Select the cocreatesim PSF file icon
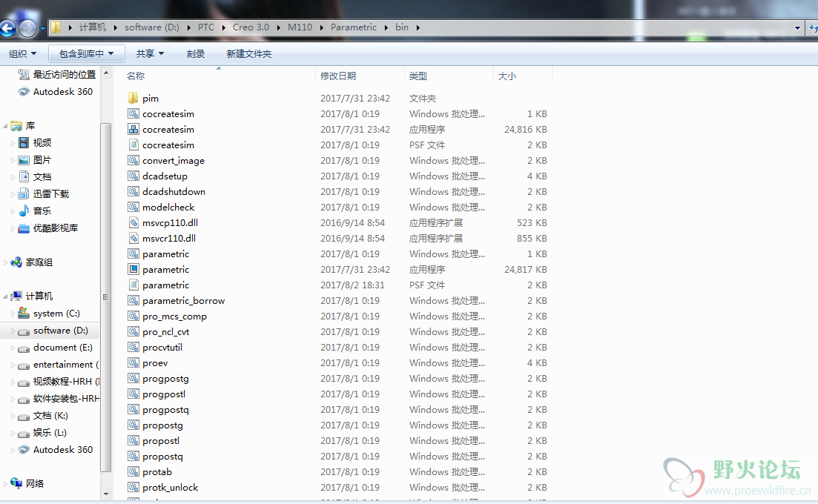 coord(133,145)
